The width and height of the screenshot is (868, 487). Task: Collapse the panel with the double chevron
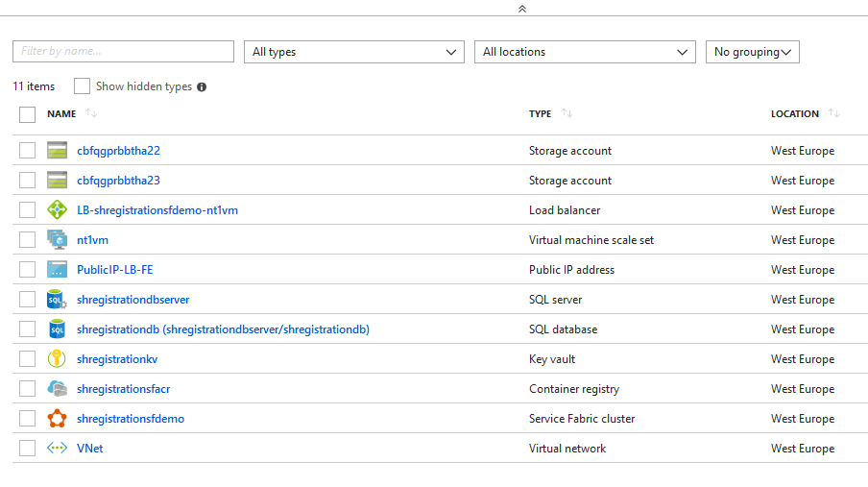[x=522, y=9]
